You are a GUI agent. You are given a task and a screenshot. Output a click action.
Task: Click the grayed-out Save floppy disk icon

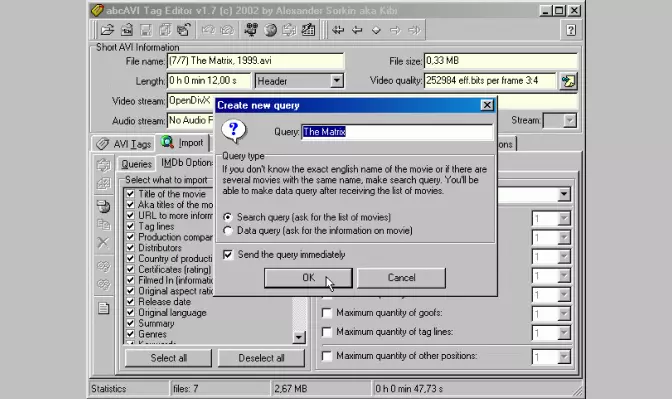coord(146,30)
